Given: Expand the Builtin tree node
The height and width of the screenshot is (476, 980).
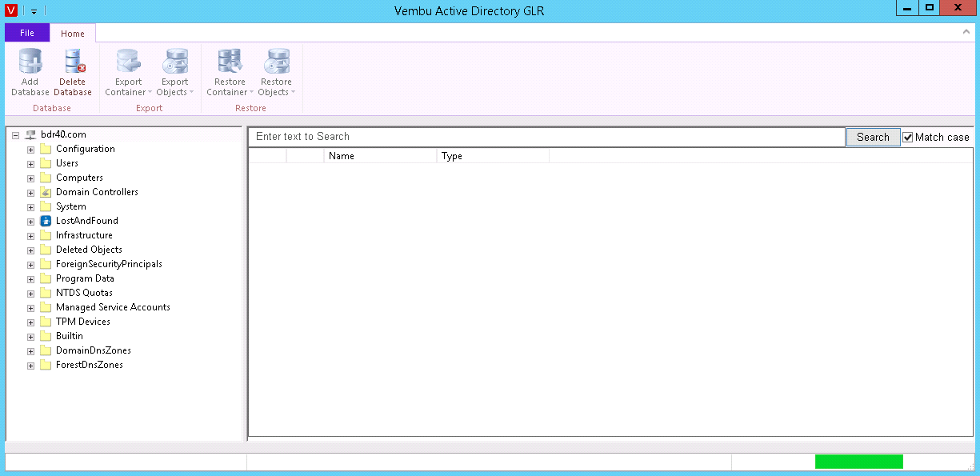Looking at the screenshot, I should pyautogui.click(x=30, y=337).
